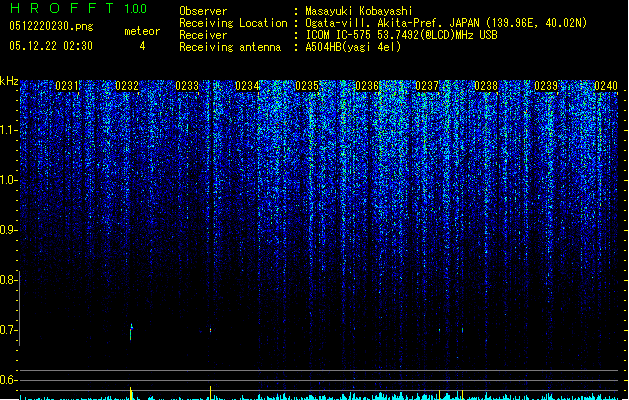This screenshot has width=629, height=400.
Task: Click the 0240 time marker
Action: tap(606, 86)
